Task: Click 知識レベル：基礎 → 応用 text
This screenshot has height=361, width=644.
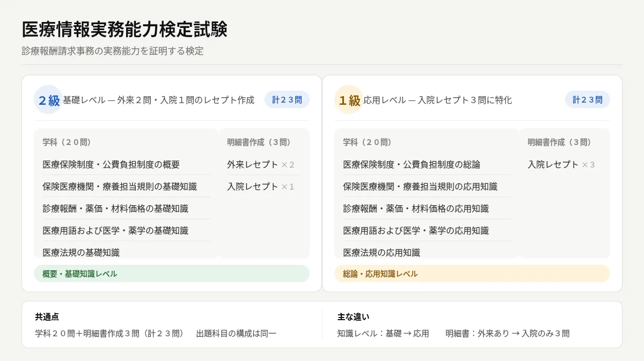Action: pyautogui.click(x=383, y=334)
